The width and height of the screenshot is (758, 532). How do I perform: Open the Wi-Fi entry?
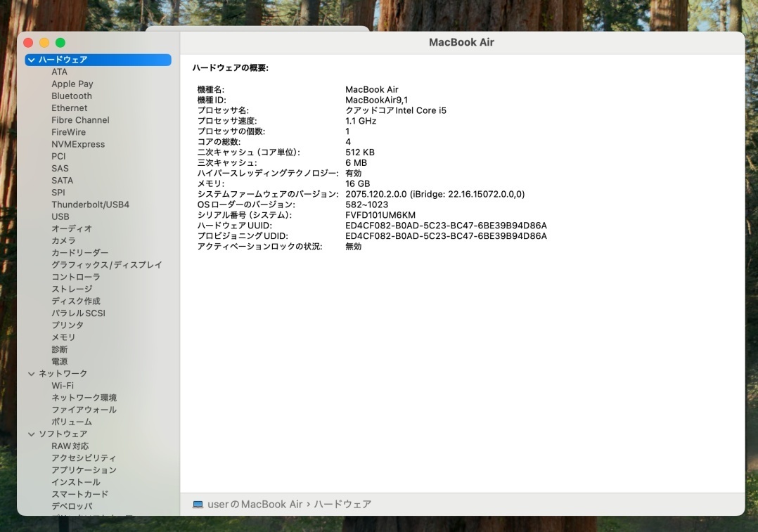[63, 386]
